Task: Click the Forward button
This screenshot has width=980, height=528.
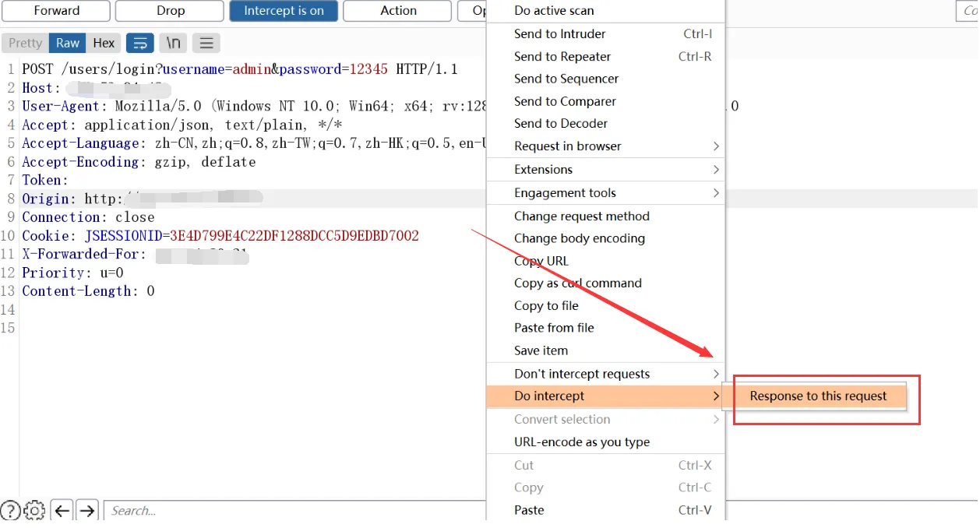Action: tap(57, 11)
